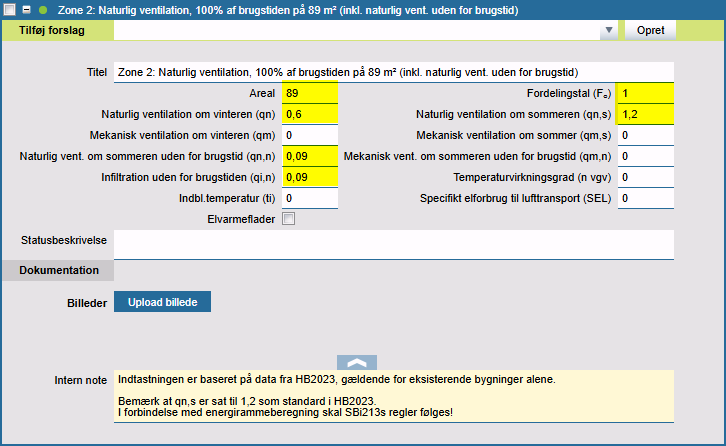
Task: Click the Indbl.temperatur (ti) field
Action: 310,198
